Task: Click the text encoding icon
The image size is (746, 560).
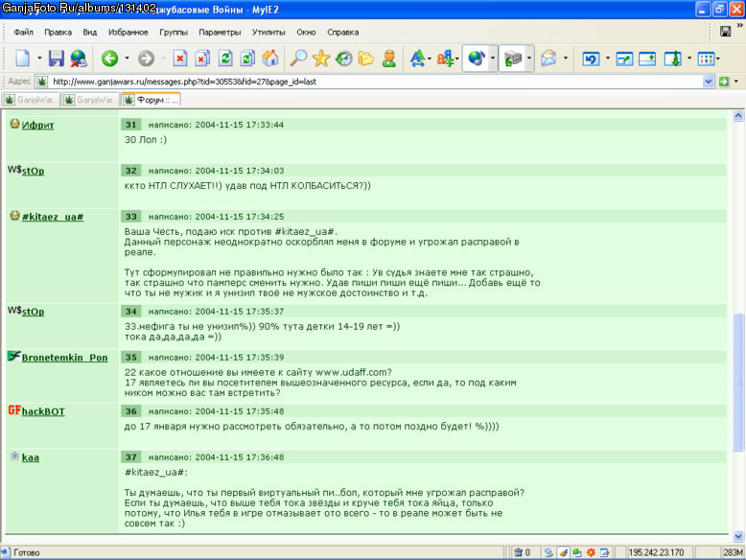Action: (x=445, y=58)
